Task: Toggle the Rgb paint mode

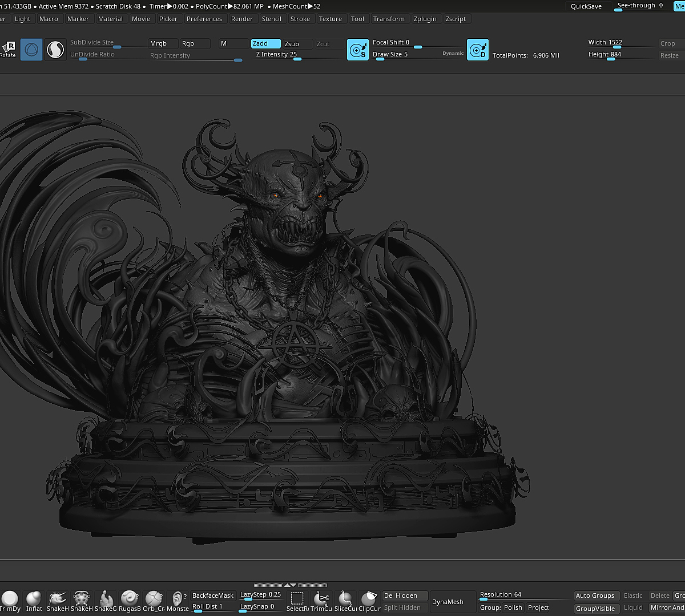Action: pyautogui.click(x=195, y=43)
